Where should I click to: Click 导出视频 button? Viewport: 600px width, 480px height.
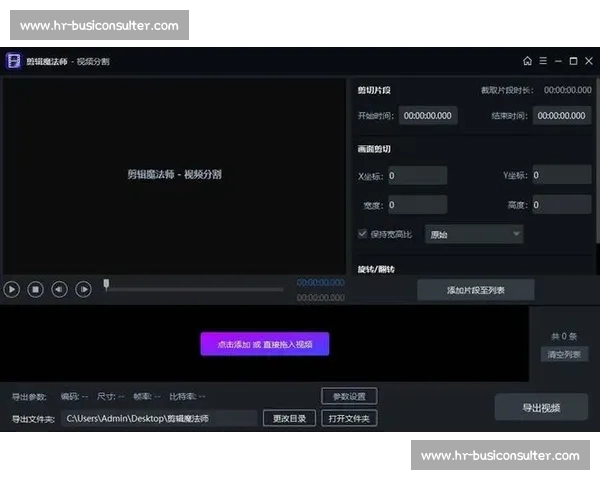[541, 408]
